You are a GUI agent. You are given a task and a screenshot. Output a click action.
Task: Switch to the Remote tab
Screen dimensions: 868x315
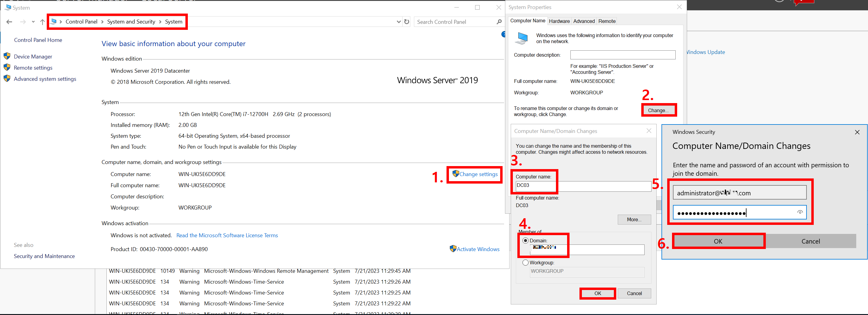(x=607, y=21)
